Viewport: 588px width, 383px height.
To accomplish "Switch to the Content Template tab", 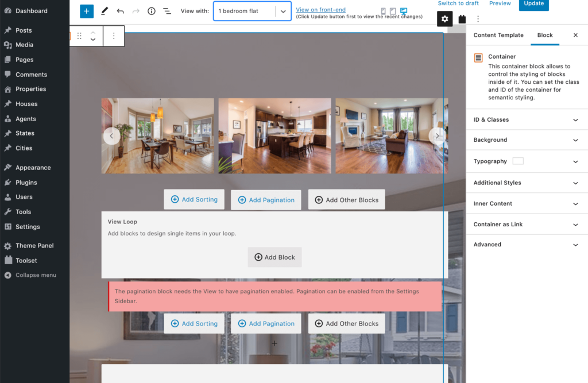I will pos(498,35).
